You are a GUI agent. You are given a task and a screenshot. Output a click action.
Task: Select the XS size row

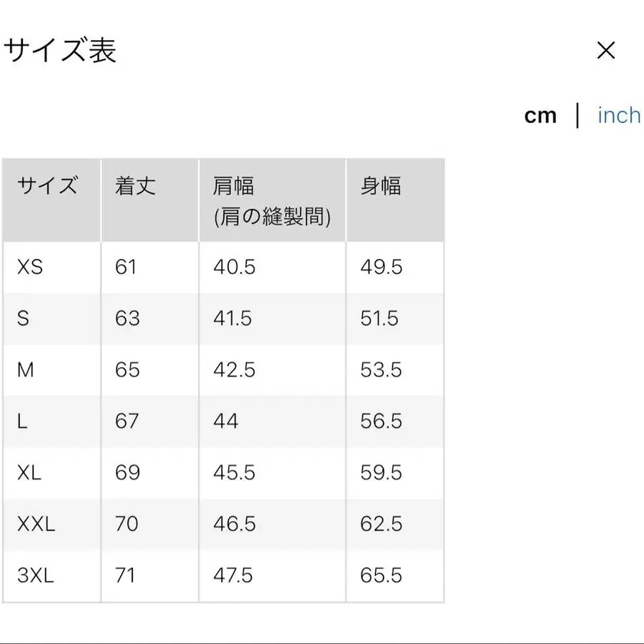pos(31,268)
